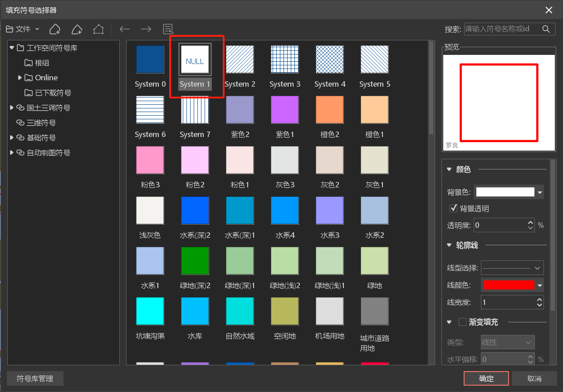Expand the 国土三调符号 library node
Image resolution: width=563 pixels, height=392 pixels.
pos(12,108)
